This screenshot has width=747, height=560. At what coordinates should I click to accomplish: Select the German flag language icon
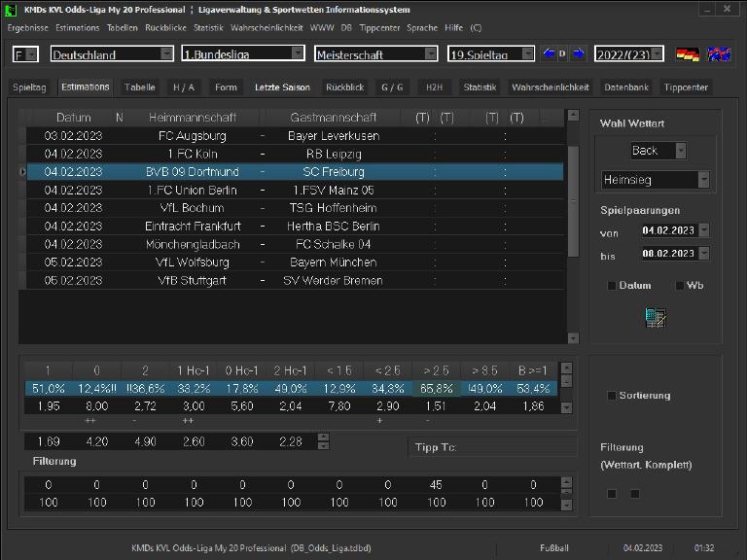coord(688,54)
